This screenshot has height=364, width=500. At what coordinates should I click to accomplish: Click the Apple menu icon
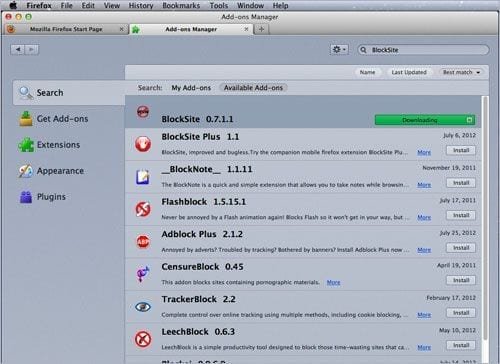tap(13, 5)
